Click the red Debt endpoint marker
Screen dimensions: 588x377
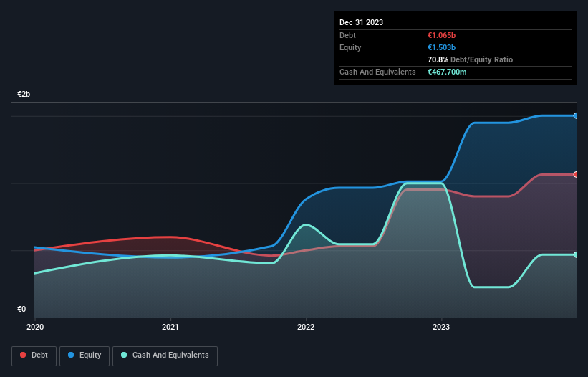coord(576,175)
